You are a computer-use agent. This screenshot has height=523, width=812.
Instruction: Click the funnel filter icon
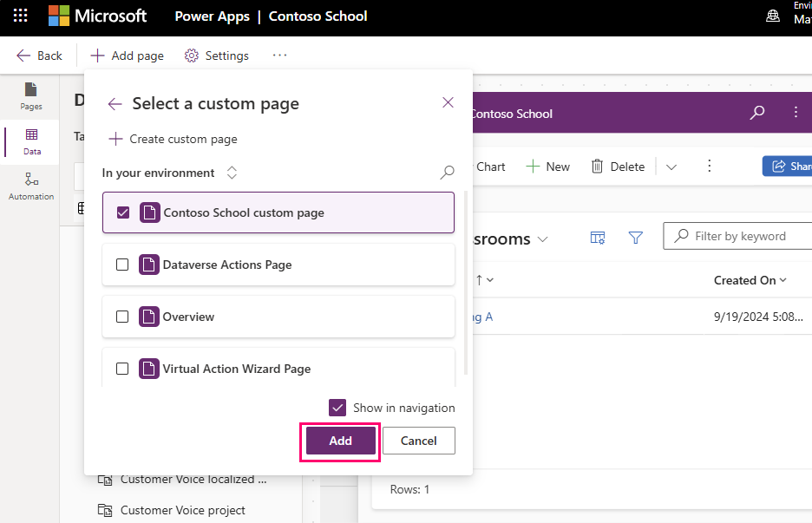click(635, 238)
